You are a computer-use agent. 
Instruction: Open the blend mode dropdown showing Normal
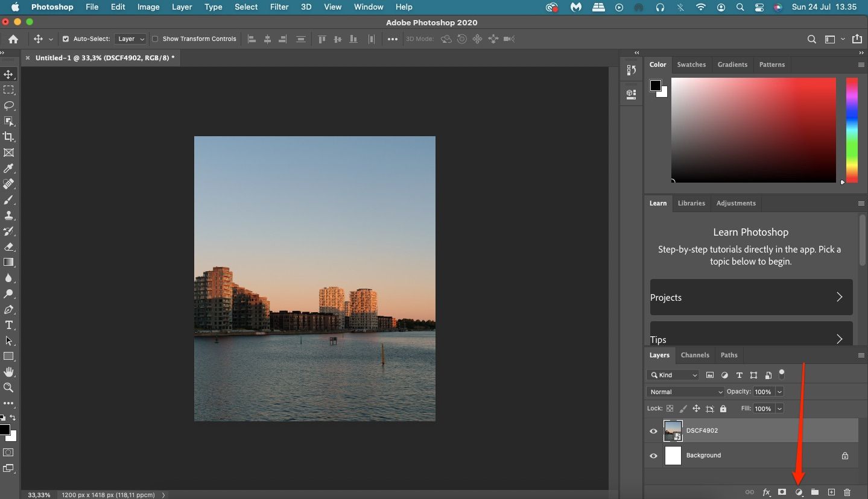pos(685,392)
